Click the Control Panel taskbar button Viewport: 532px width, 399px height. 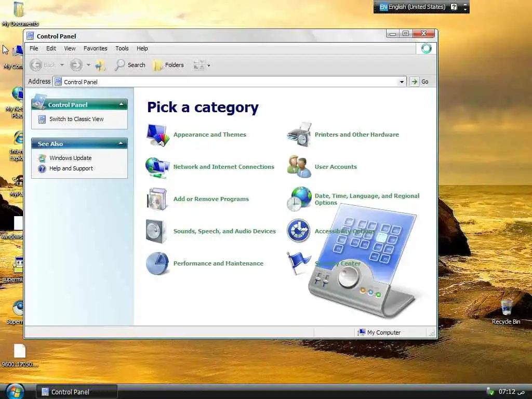[x=77, y=392]
